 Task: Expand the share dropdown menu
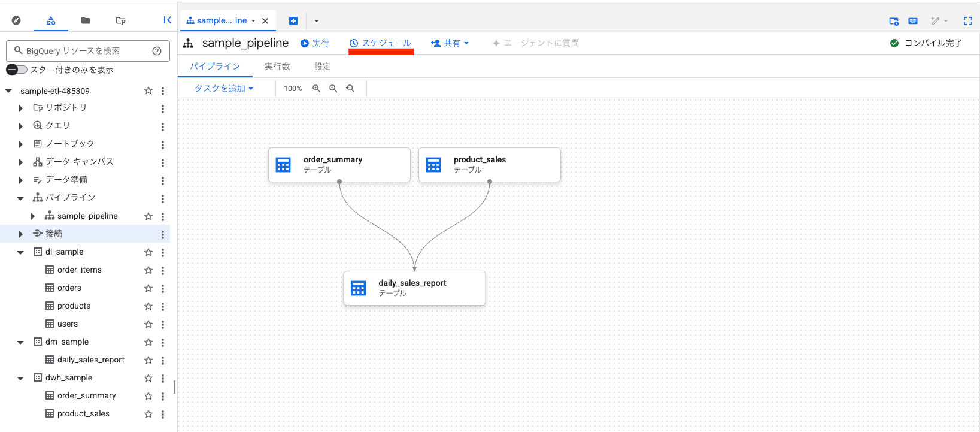(450, 43)
